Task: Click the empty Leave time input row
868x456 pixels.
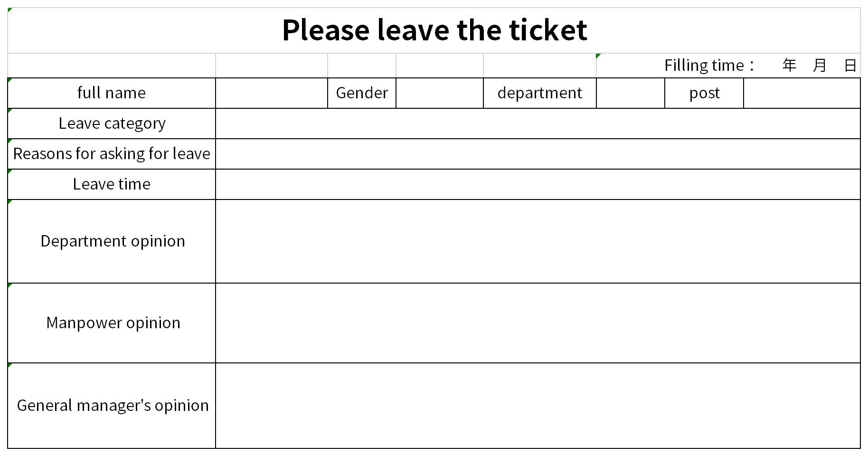Action: [538, 184]
